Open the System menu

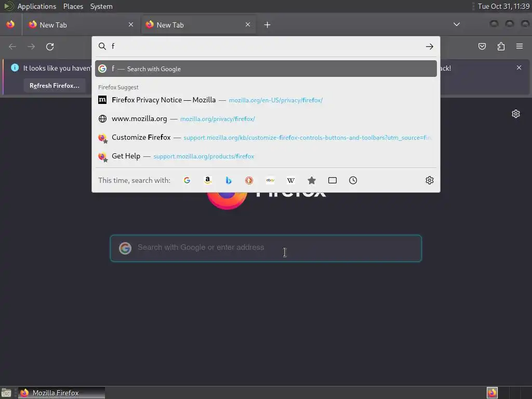pyautogui.click(x=101, y=6)
